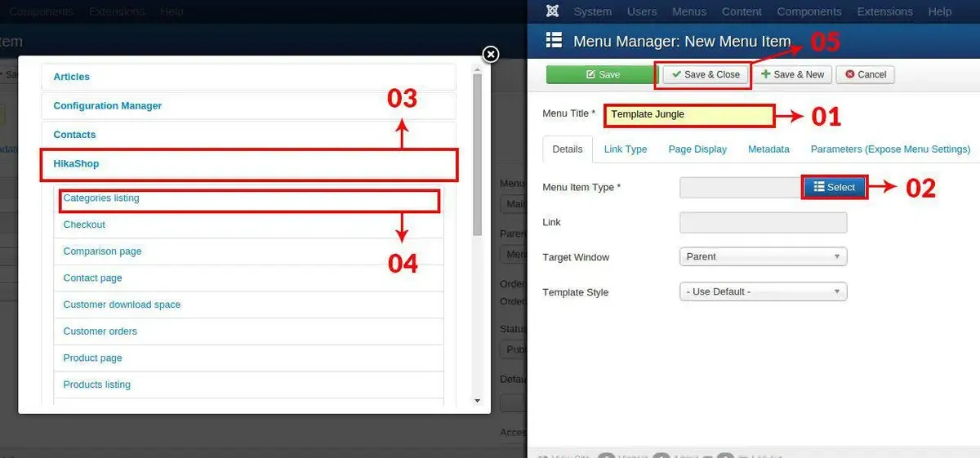
Task: Select Checkout menu type
Action: (x=248, y=225)
